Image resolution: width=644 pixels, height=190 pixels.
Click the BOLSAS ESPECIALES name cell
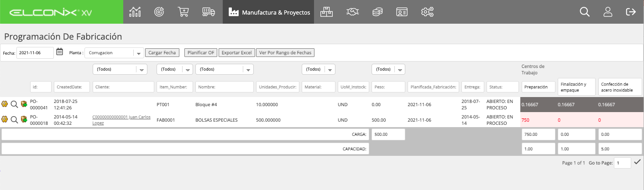[x=216, y=119]
